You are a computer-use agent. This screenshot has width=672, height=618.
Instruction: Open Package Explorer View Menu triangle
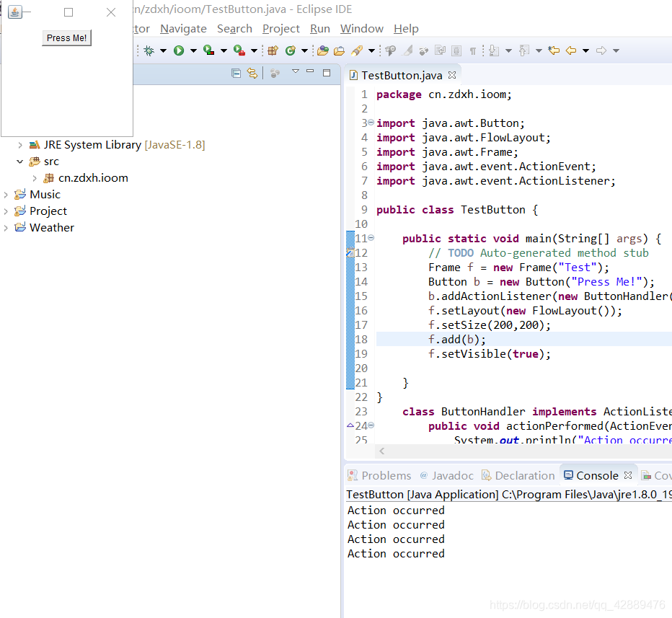(296, 71)
